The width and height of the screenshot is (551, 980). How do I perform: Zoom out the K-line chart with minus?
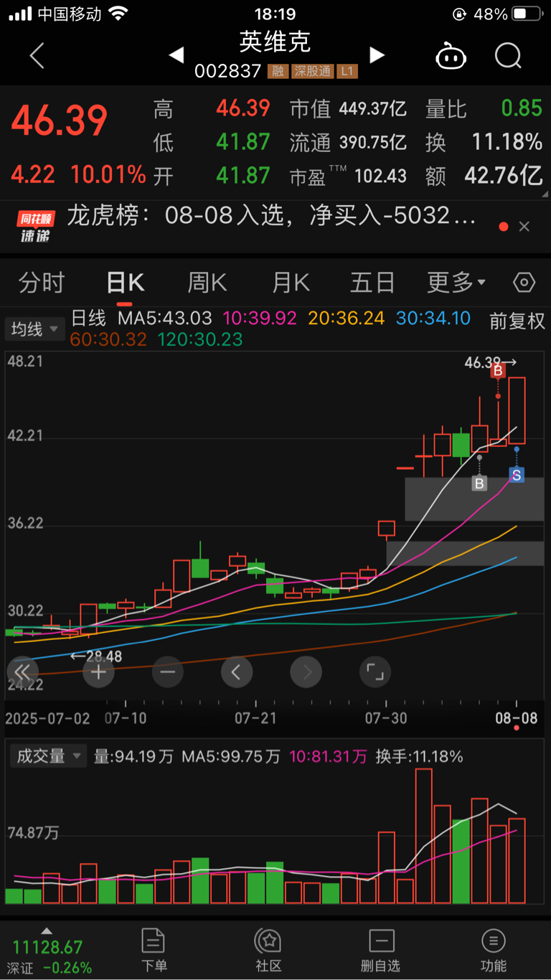[168, 672]
